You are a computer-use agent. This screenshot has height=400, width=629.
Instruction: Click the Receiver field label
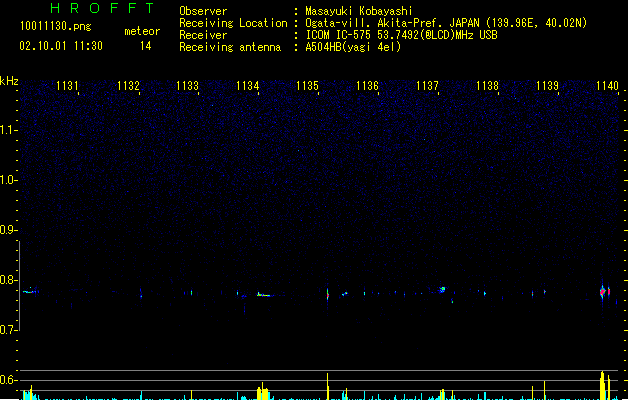click(x=203, y=35)
